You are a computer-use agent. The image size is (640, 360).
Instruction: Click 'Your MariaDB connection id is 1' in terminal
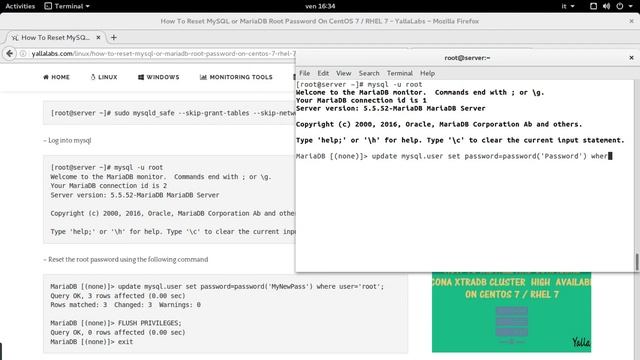point(361,100)
